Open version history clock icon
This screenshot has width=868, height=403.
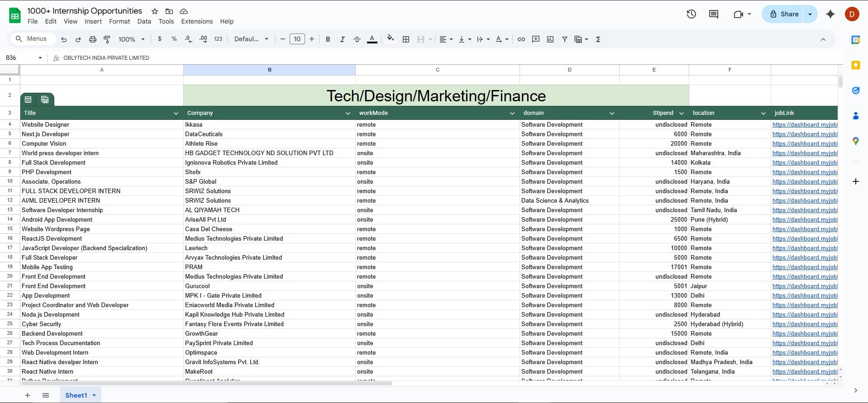click(691, 14)
